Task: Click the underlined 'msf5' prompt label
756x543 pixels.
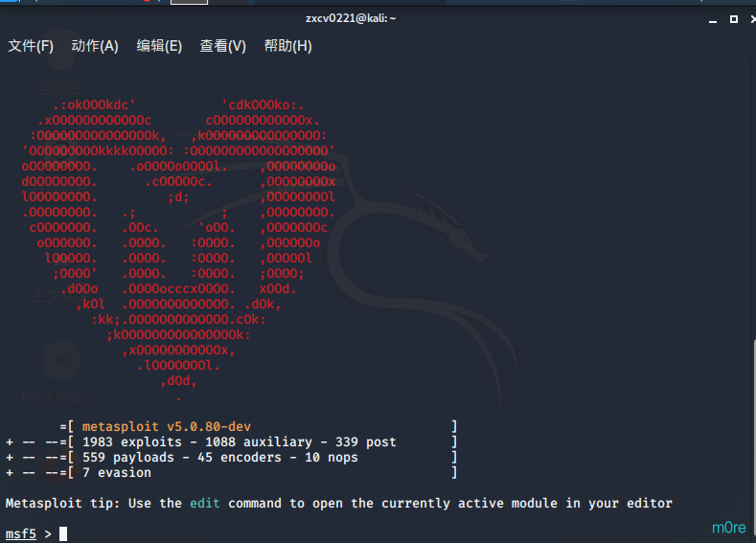Action: pyautogui.click(x=21, y=533)
